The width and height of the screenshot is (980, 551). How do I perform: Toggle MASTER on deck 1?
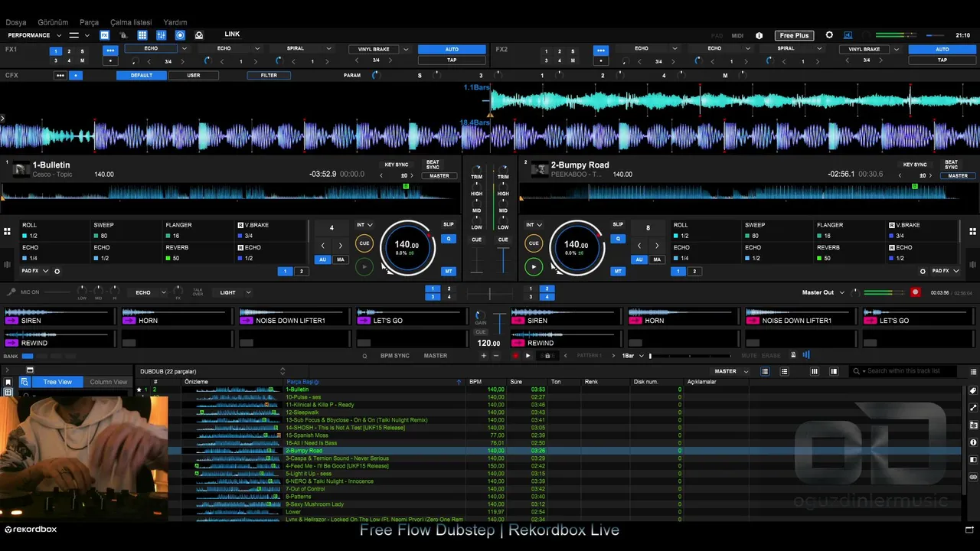pos(439,176)
